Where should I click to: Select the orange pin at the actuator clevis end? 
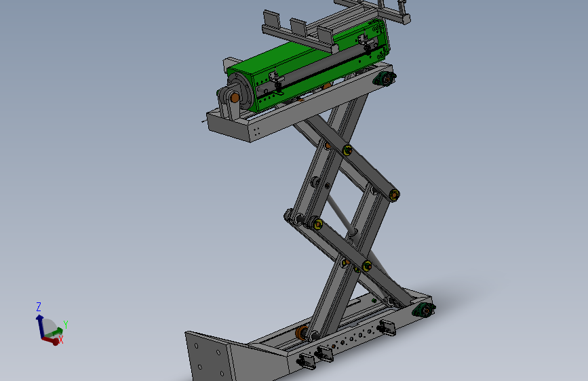click(x=235, y=98)
